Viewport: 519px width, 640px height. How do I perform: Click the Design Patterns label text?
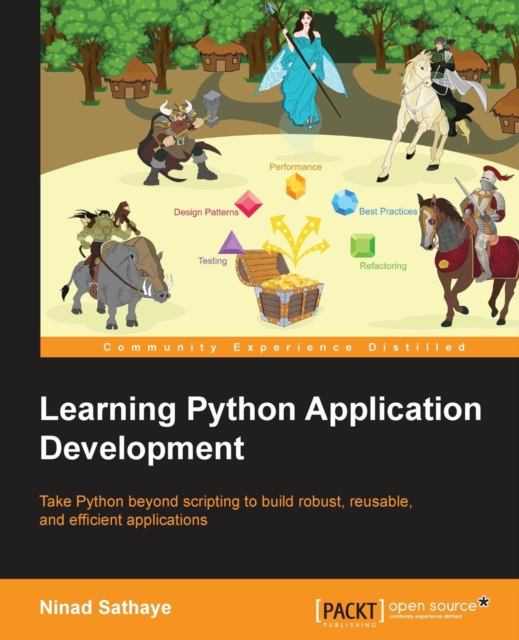tap(206, 212)
